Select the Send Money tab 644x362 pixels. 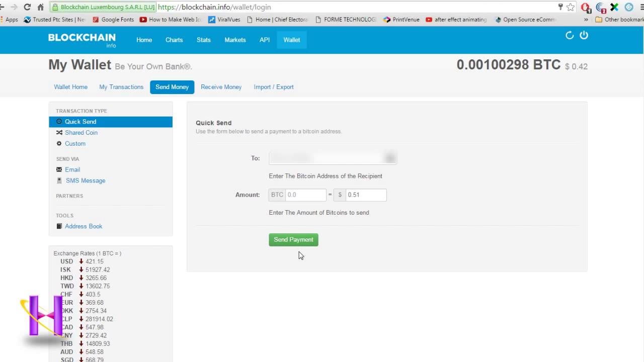tap(172, 87)
